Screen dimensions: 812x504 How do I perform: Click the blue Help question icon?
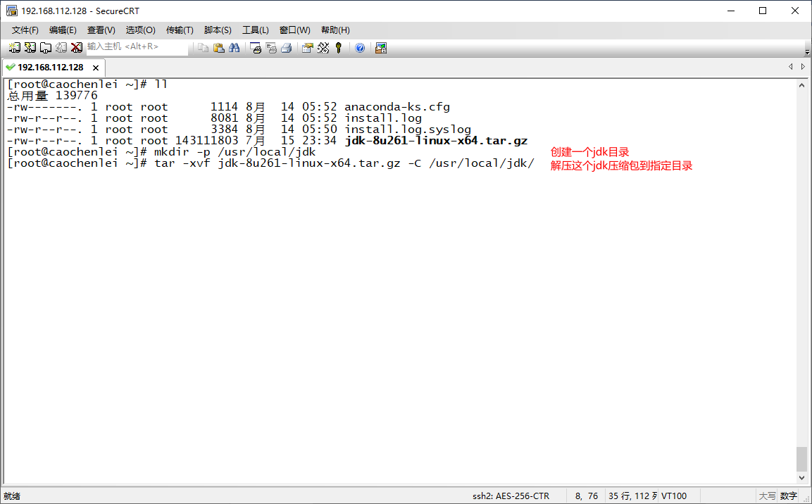[360, 48]
